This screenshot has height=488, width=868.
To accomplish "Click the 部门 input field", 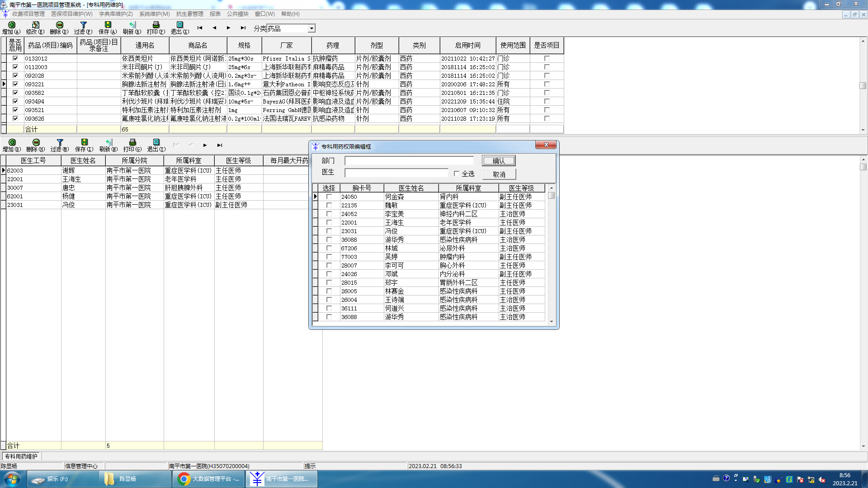I will tap(409, 161).
